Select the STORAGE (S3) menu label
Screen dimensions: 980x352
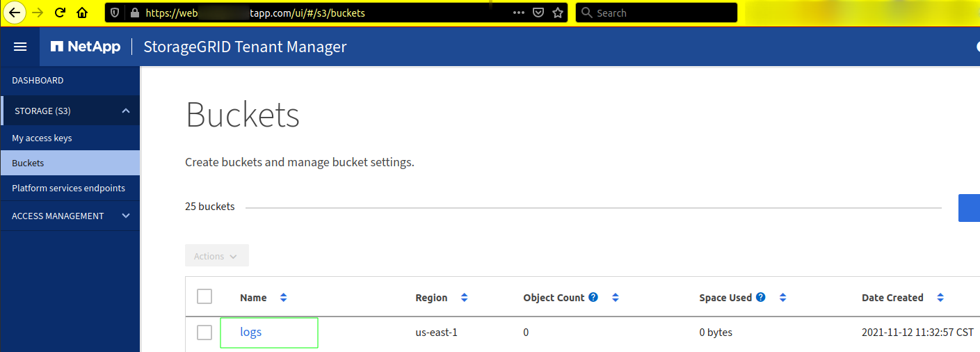coord(42,111)
